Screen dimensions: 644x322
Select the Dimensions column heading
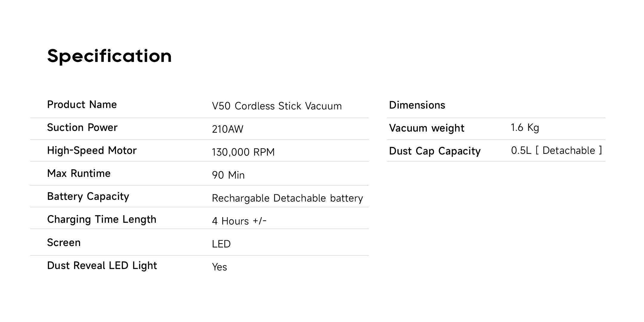417,105
